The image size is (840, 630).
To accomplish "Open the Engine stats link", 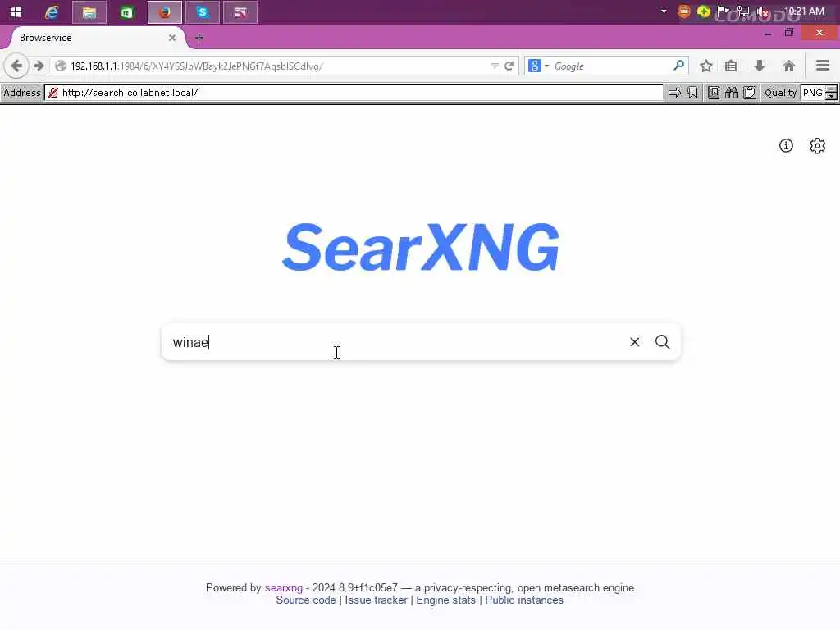I will [x=445, y=600].
